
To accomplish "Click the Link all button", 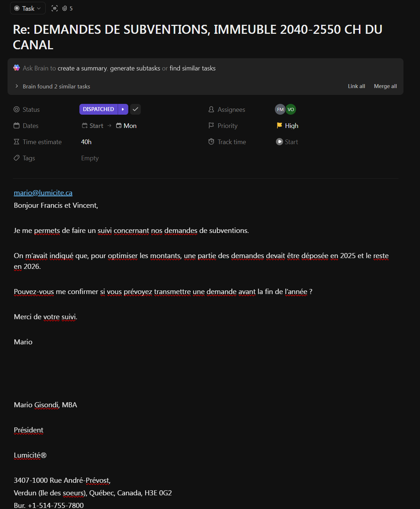I will point(356,86).
